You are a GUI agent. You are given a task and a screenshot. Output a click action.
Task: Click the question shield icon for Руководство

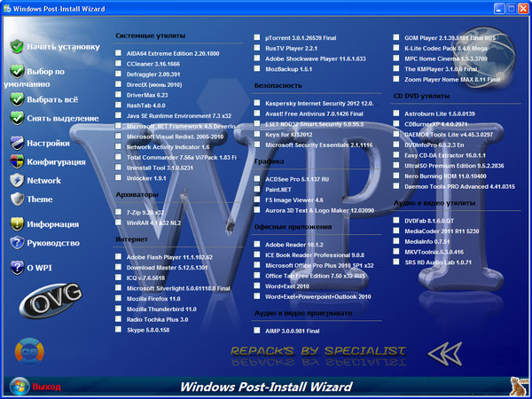(17, 243)
